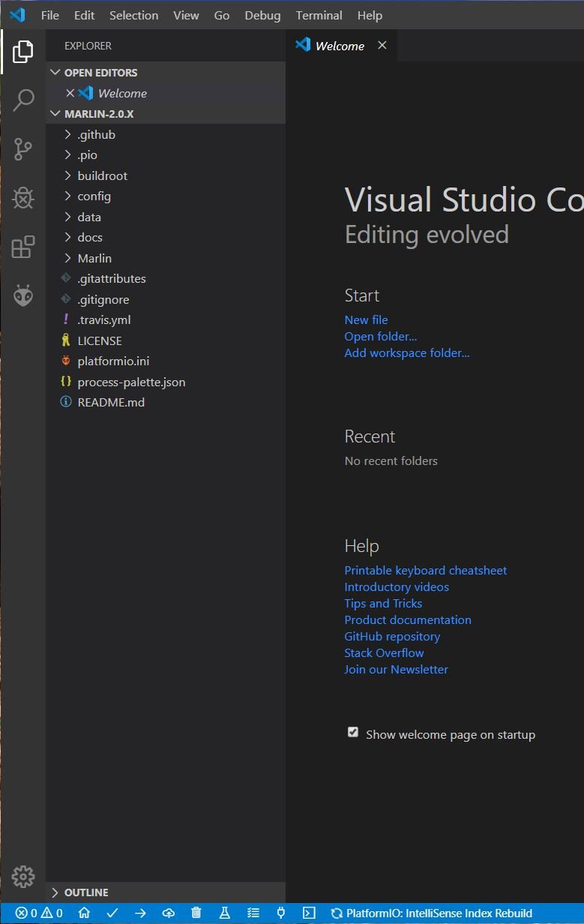Open the Debug view bug icon
The image size is (584, 924).
pyautogui.click(x=23, y=198)
